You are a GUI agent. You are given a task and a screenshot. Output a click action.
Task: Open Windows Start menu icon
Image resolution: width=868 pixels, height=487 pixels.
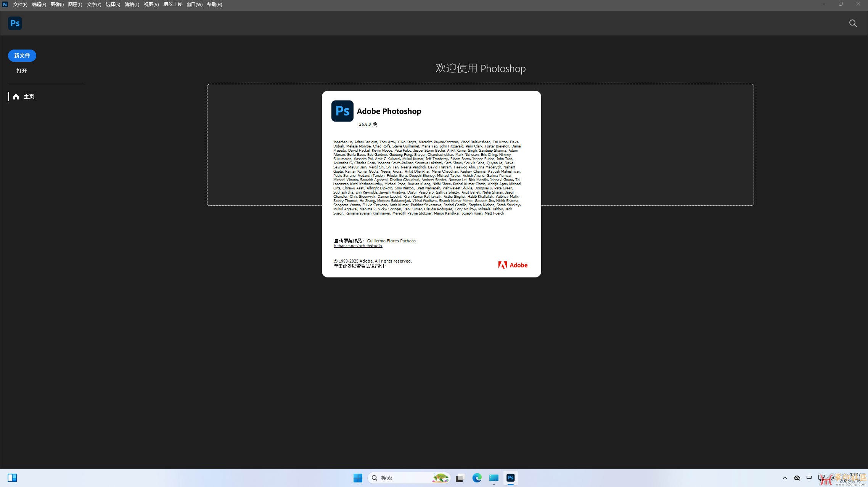tap(358, 478)
